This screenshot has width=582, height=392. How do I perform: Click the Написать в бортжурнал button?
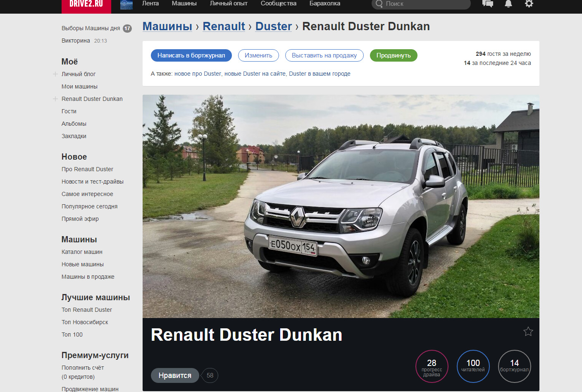(191, 55)
